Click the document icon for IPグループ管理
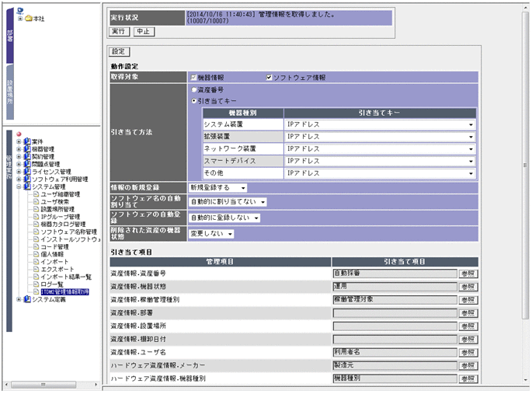532x394 pixels. click(x=36, y=217)
